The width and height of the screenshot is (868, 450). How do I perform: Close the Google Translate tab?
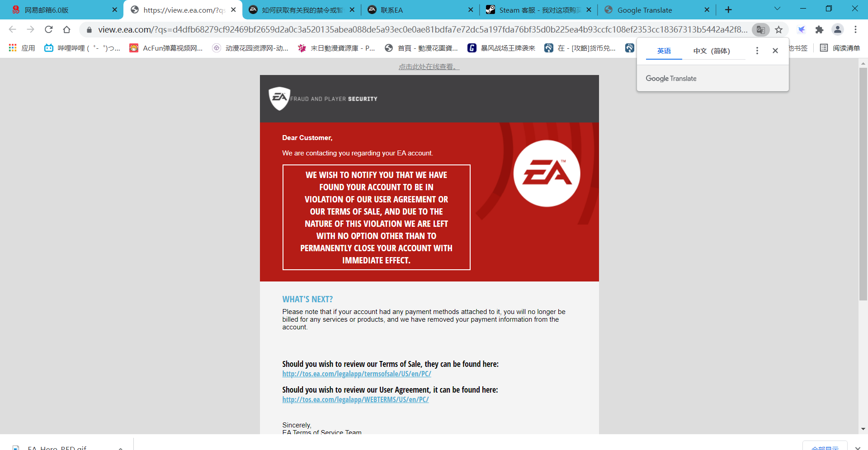707,10
